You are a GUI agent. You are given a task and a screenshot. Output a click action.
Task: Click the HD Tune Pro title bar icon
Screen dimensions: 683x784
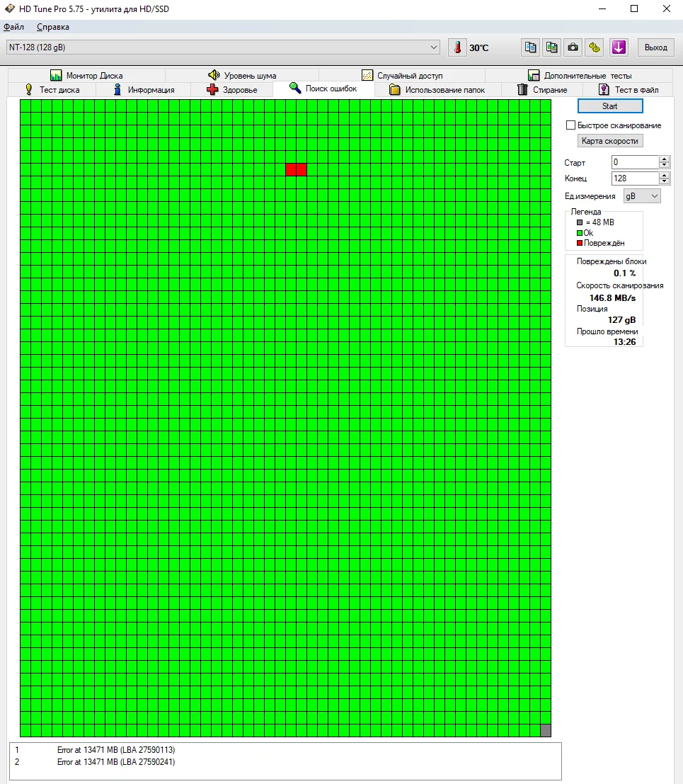coord(9,8)
